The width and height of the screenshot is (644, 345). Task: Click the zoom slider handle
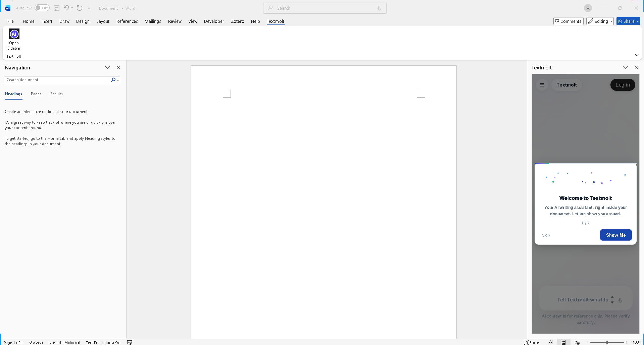click(x=607, y=342)
